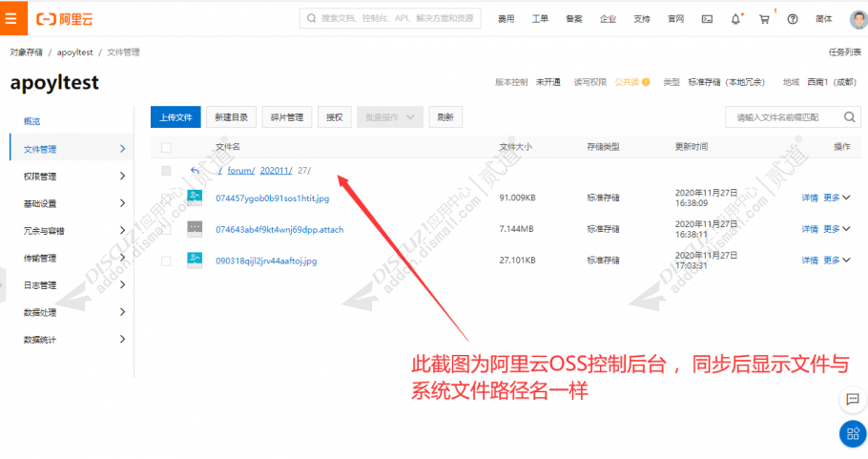
Task: Open the blue floating apps grid button
Action: coord(853,433)
